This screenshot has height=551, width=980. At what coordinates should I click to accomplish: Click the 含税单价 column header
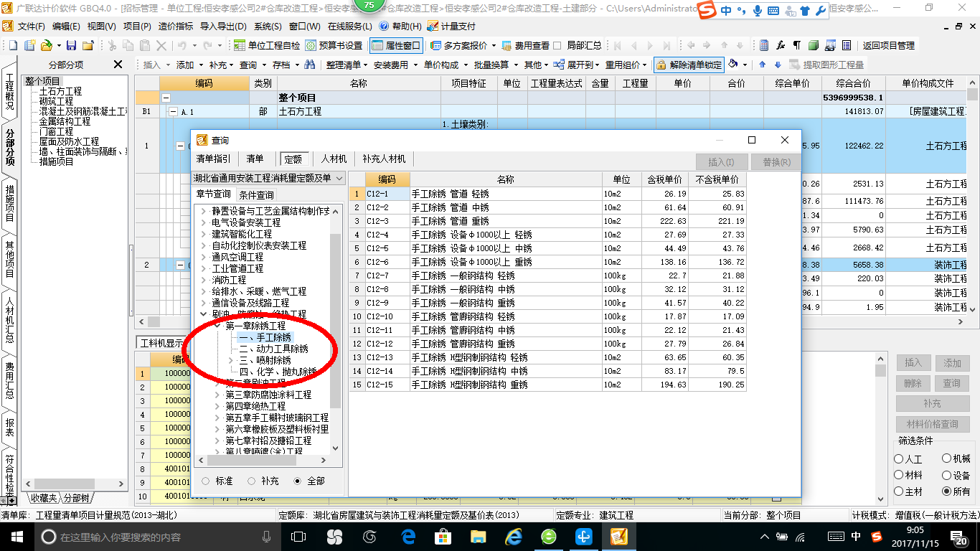[664, 179]
